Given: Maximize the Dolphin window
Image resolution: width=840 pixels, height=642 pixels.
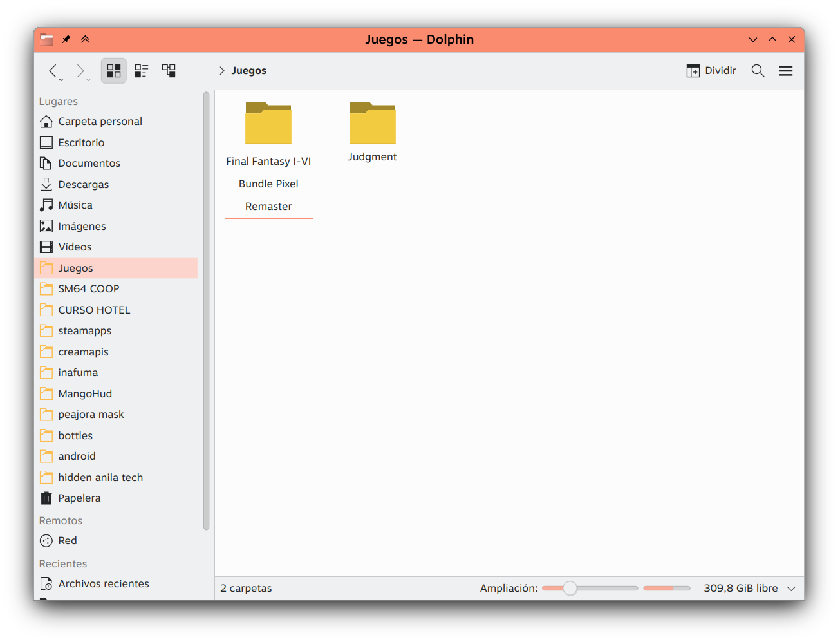Looking at the screenshot, I should click(x=772, y=40).
